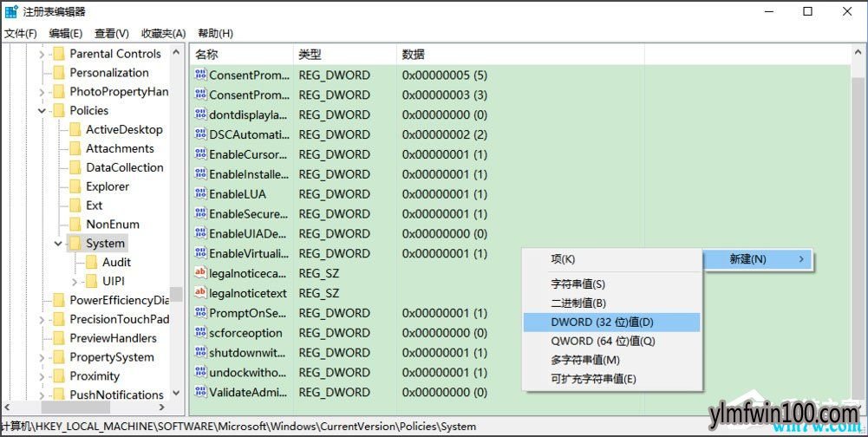Select 多字符串值(M) menu entry
This screenshot has width=868, height=437.
[611, 360]
